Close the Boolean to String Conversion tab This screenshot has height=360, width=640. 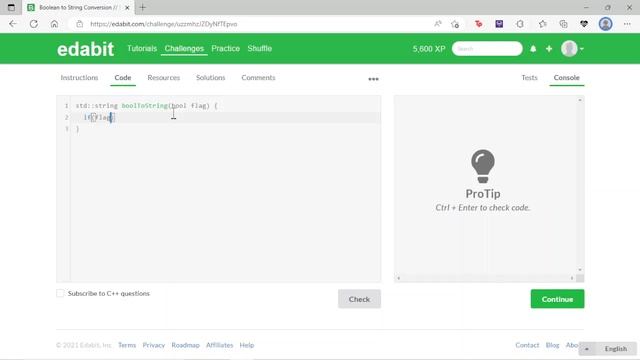127,7
